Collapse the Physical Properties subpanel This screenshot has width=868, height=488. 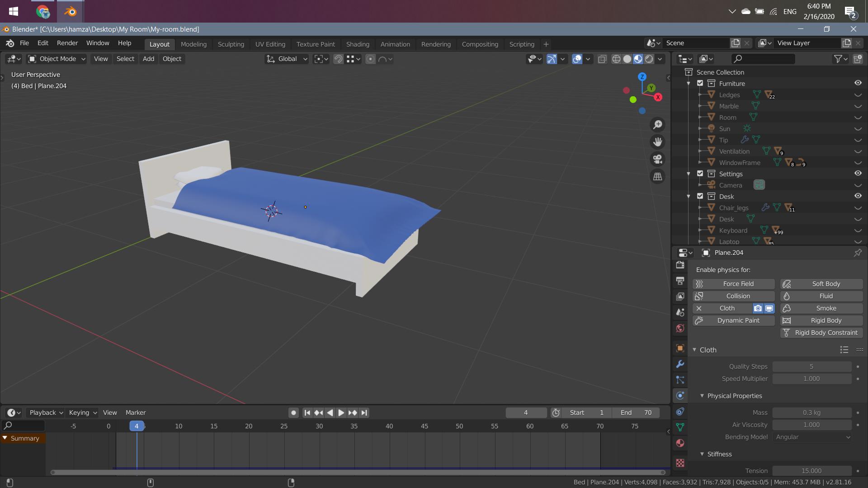pyautogui.click(x=702, y=396)
